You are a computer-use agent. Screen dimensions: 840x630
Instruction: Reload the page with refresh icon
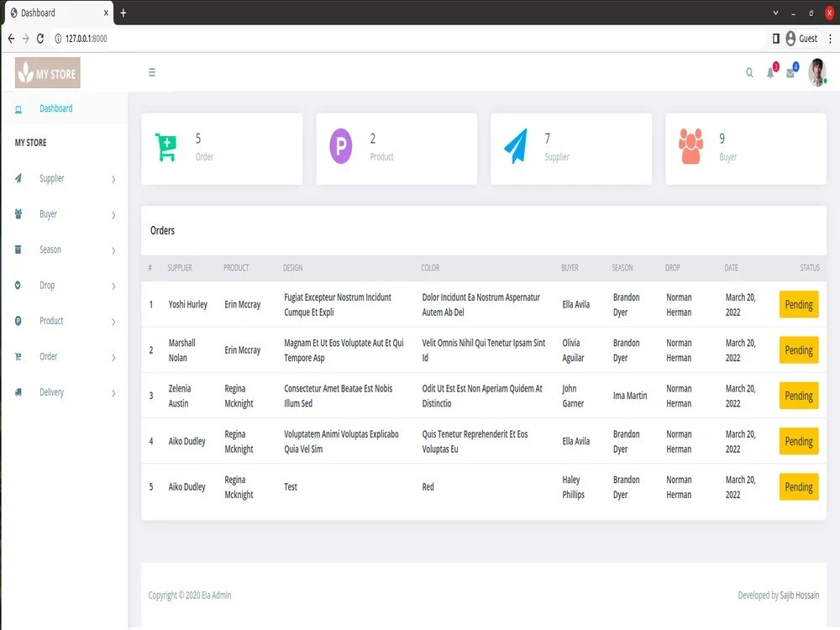(40, 39)
